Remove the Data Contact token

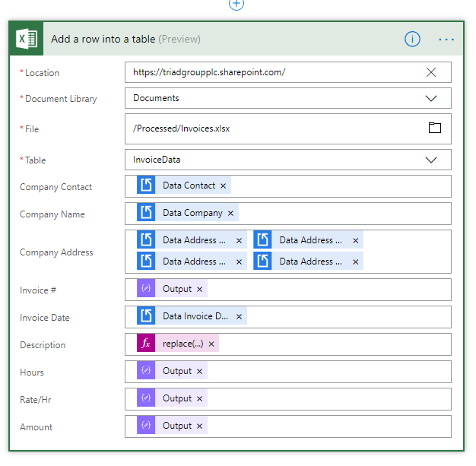(x=223, y=185)
